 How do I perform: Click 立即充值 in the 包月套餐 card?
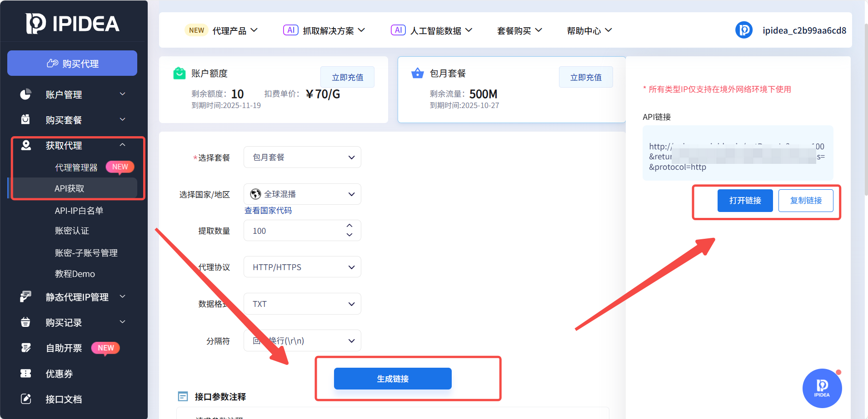[586, 77]
